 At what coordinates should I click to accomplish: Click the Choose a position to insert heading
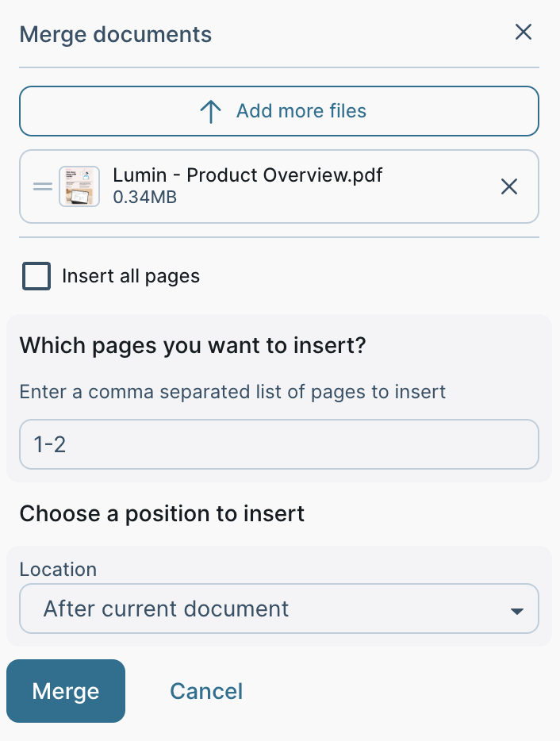pos(161,513)
